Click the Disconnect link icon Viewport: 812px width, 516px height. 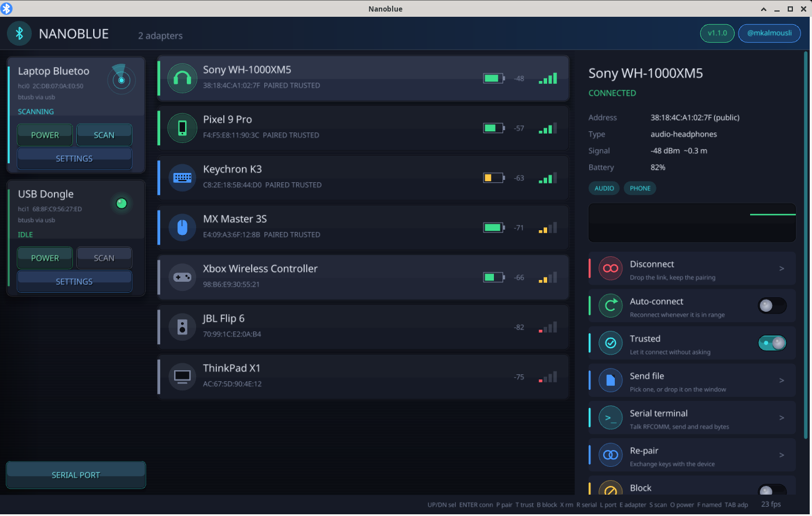(x=610, y=268)
